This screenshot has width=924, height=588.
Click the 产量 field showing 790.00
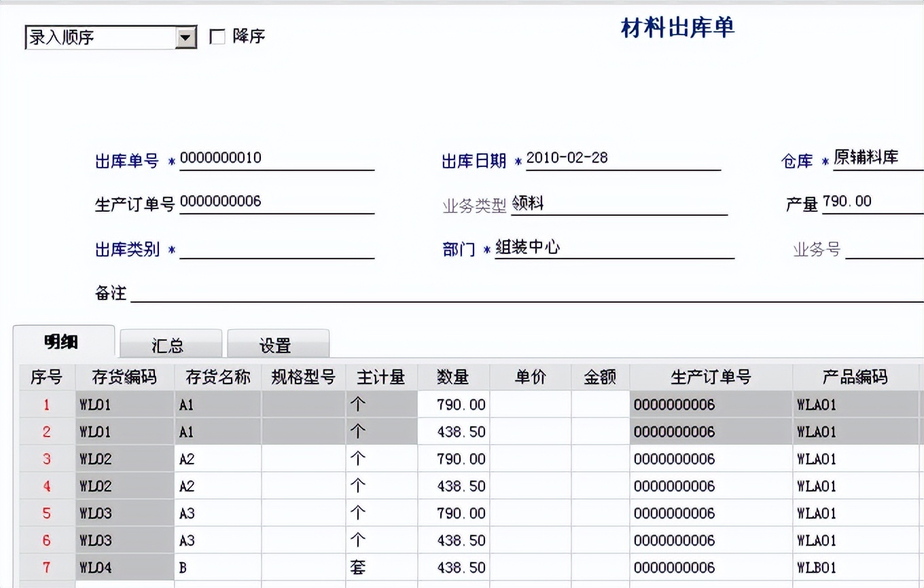tap(876, 202)
